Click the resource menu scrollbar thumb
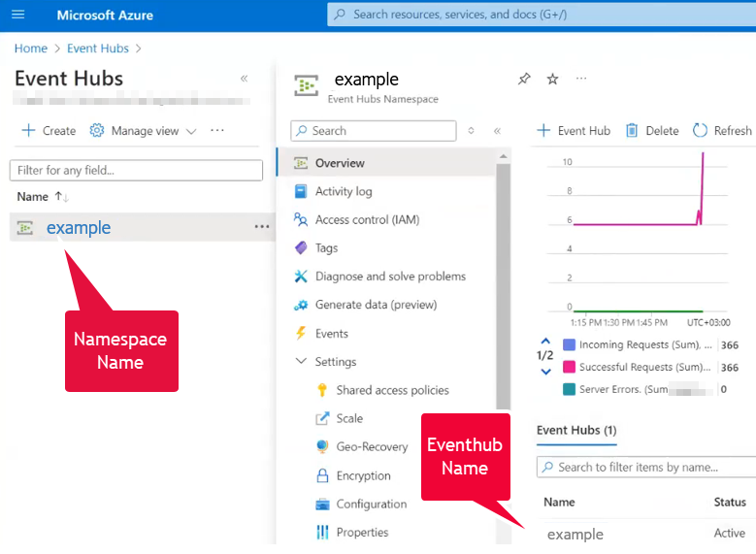 pos(504,287)
